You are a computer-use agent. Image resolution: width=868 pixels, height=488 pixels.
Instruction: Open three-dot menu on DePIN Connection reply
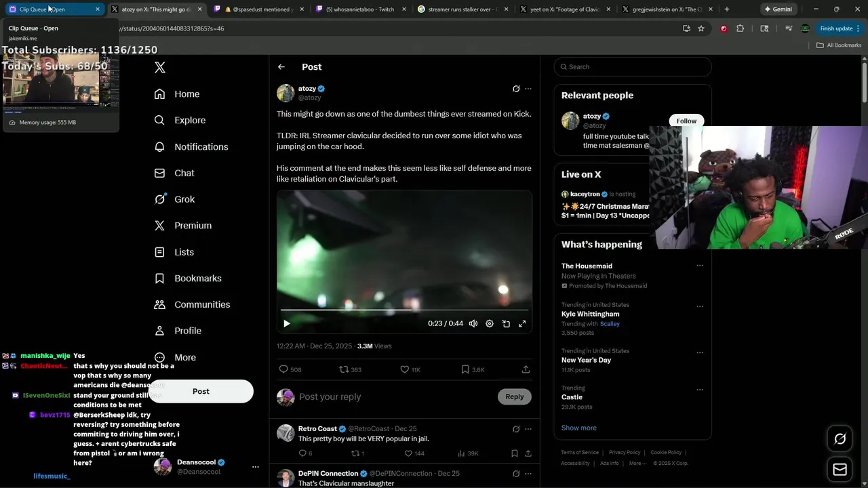click(x=528, y=474)
